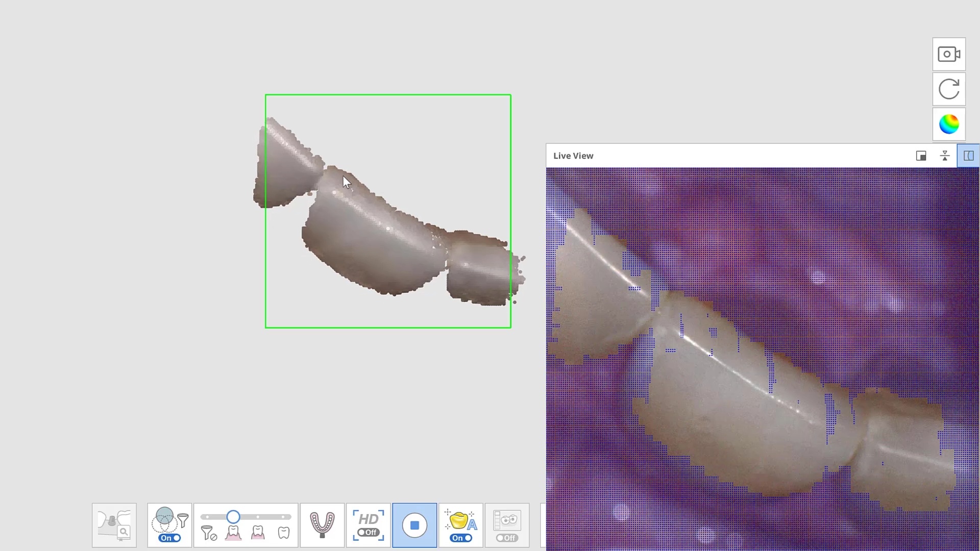Click the screen recording camera icon

pyautogui.click(x=948, y=54)
